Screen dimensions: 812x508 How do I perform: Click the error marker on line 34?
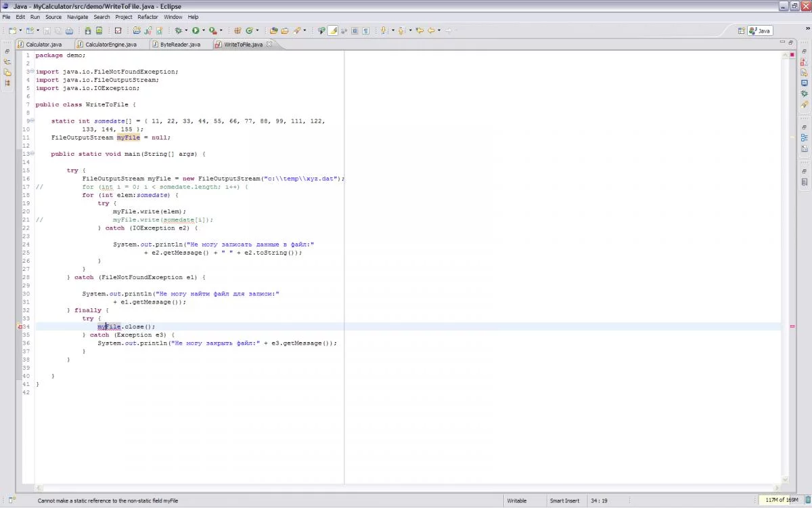[20, 326]
